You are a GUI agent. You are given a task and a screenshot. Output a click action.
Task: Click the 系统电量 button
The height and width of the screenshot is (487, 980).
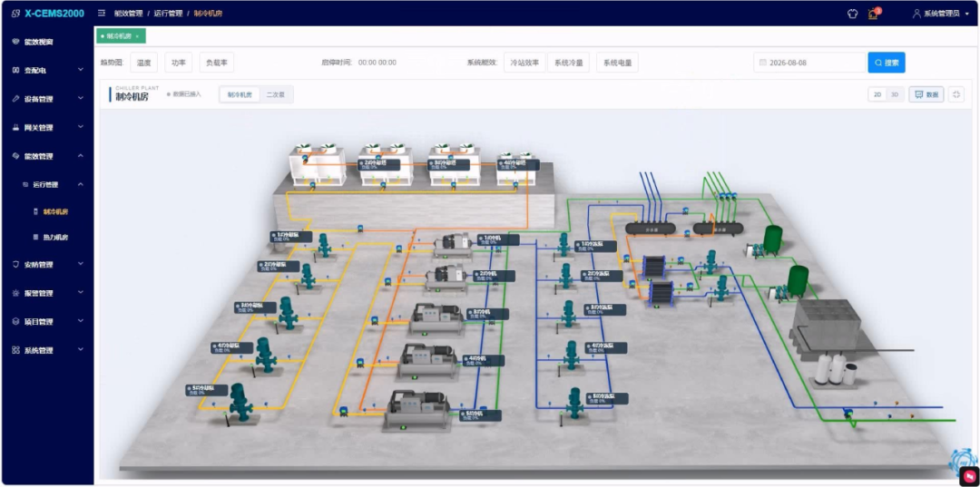coord(618,63)
